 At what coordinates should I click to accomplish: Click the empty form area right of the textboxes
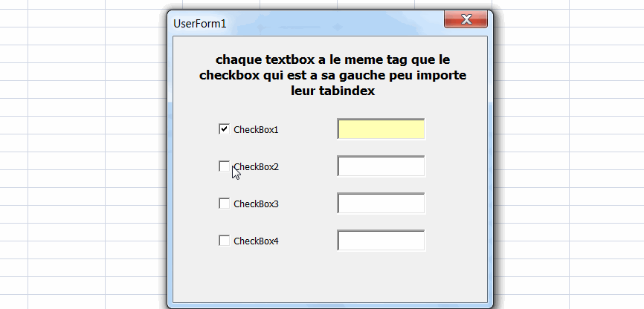(457, 186)
